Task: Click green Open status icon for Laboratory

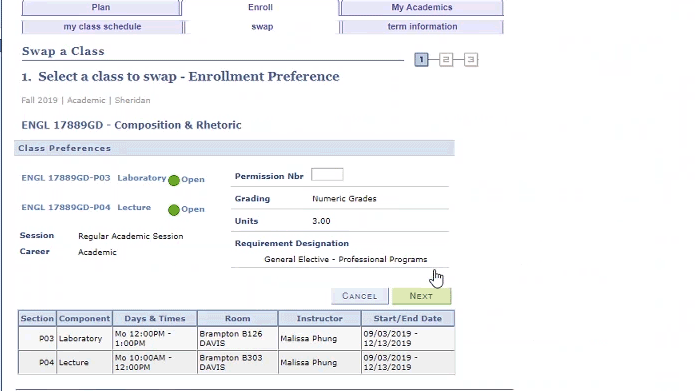Action: click(x=174, y=180)
